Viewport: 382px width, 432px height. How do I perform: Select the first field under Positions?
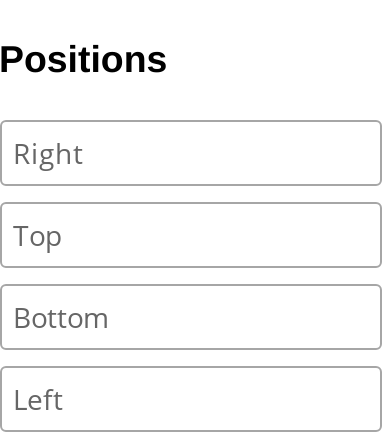191,153
